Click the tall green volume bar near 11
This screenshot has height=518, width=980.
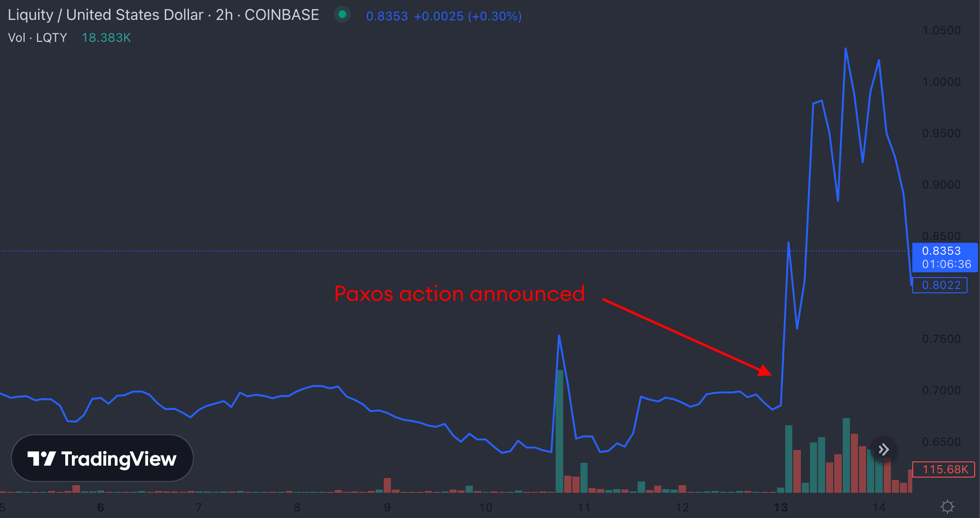559,431
